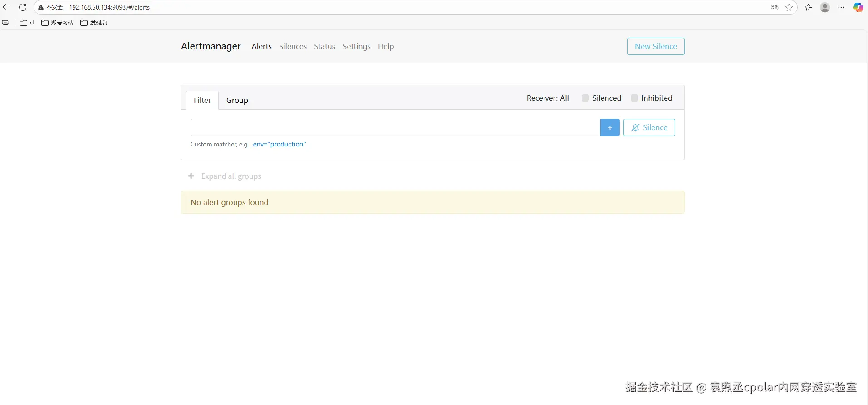Open the Receiver: All selector
868x405 pixels.
pyautogui.click(x=548, y=98)
